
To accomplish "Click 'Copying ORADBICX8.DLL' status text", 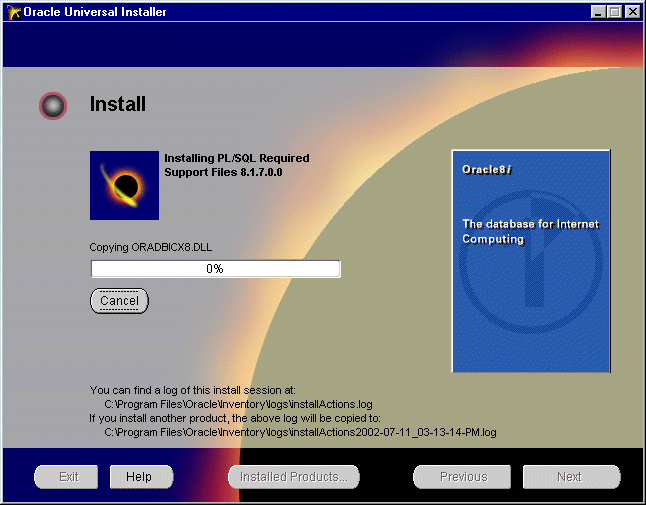I will (x=151, y=247).
